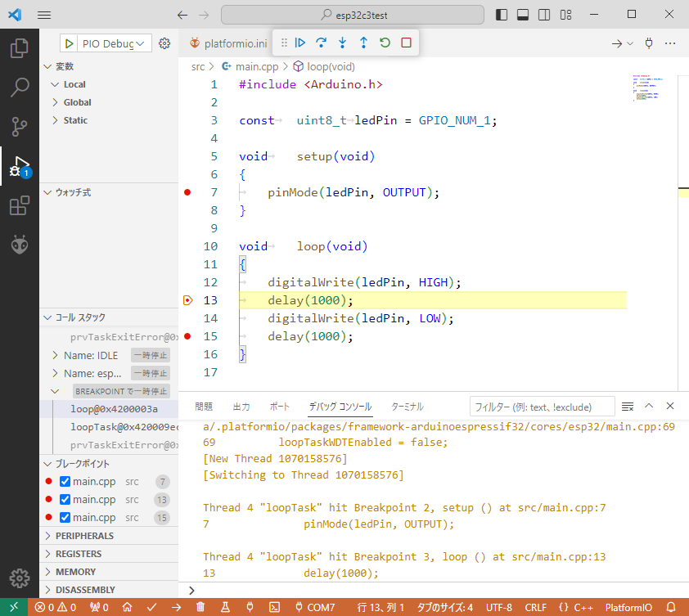Click the plug icon in editor toolbar
The height and width of the screenshot is (616, 689).
pyautogui.click(x=649, y=43)
